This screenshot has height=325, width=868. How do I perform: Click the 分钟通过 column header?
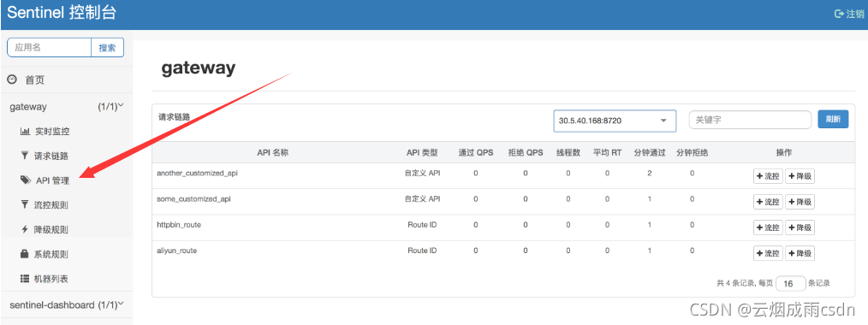pos(650,152)
